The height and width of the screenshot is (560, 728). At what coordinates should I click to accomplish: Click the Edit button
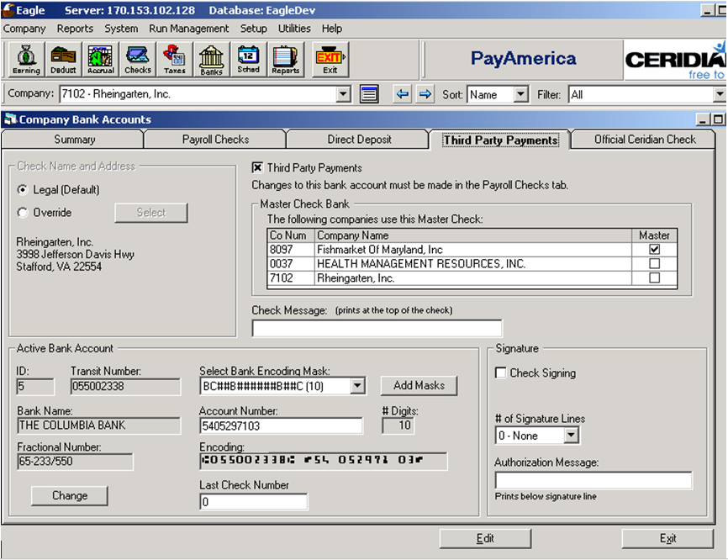click(x=485, y=538)
